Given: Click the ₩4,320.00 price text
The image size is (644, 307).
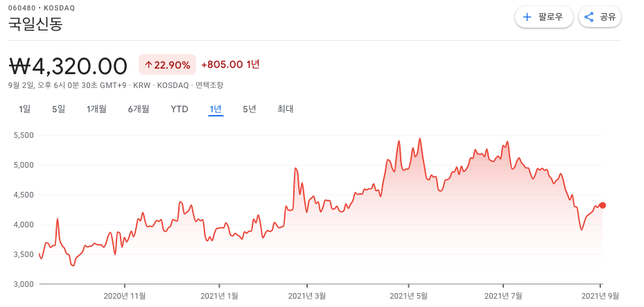Looking at the screenshot, I should coord(68,66).
